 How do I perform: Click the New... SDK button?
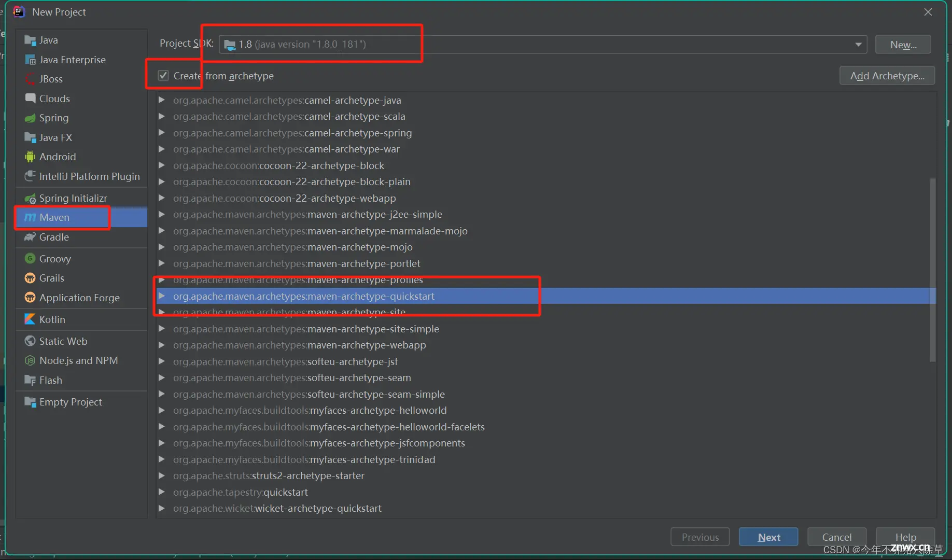pyautogui.click(x=903, y=45)
